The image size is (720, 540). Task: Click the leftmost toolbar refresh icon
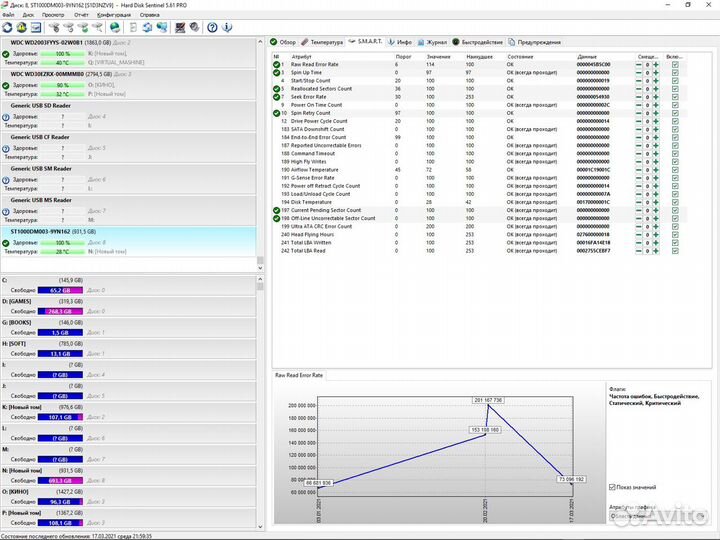click(9, 27)
